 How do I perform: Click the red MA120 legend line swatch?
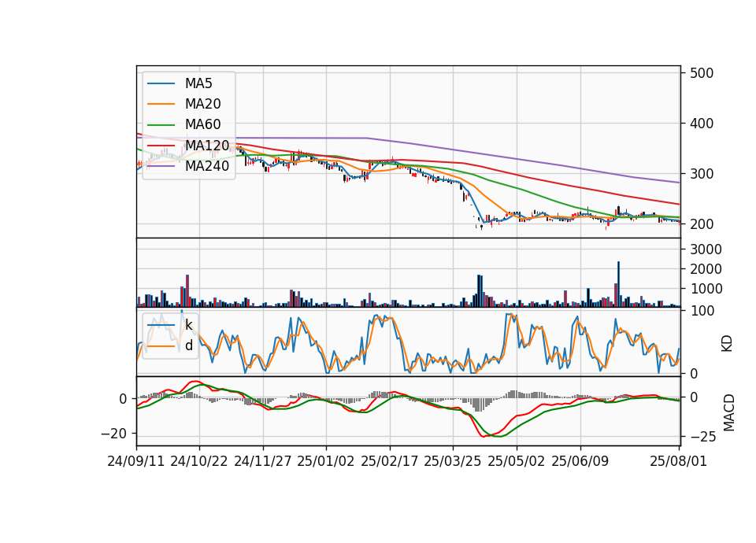point(161,146)
